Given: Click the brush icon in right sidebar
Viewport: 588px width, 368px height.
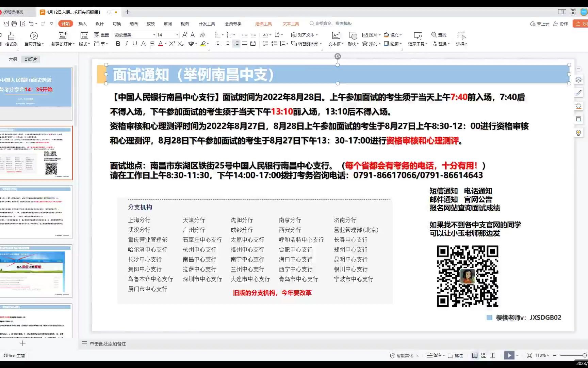Looking at the screenshot, I should 578,93.
